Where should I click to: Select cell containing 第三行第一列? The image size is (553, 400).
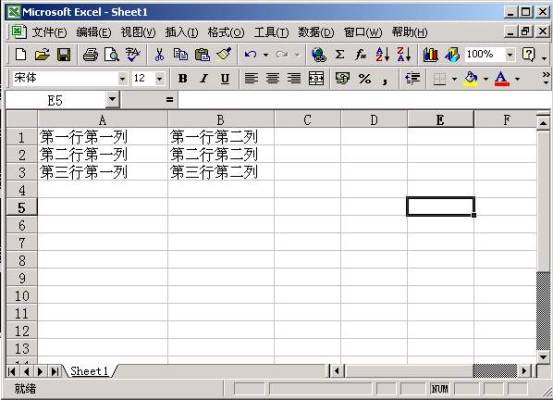103,172
